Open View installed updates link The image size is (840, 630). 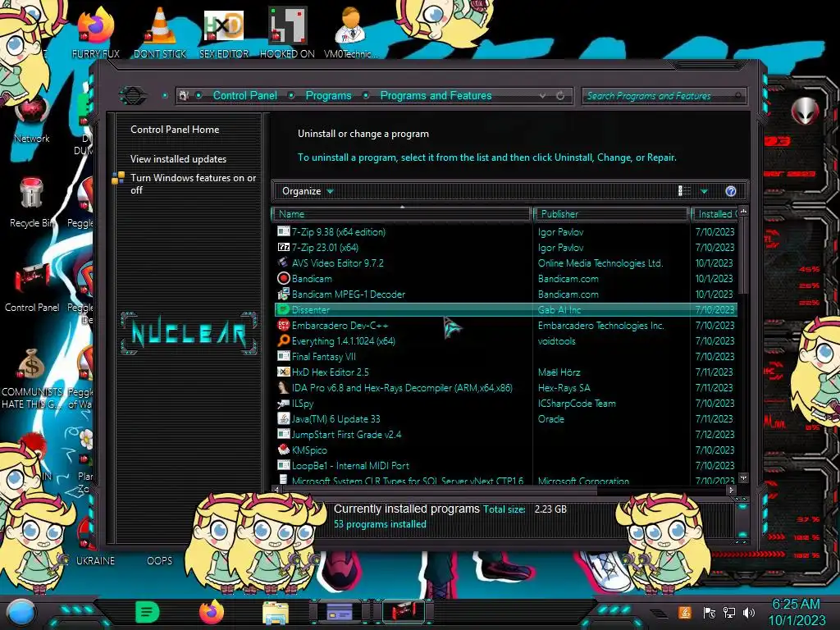tap(178, 159)
